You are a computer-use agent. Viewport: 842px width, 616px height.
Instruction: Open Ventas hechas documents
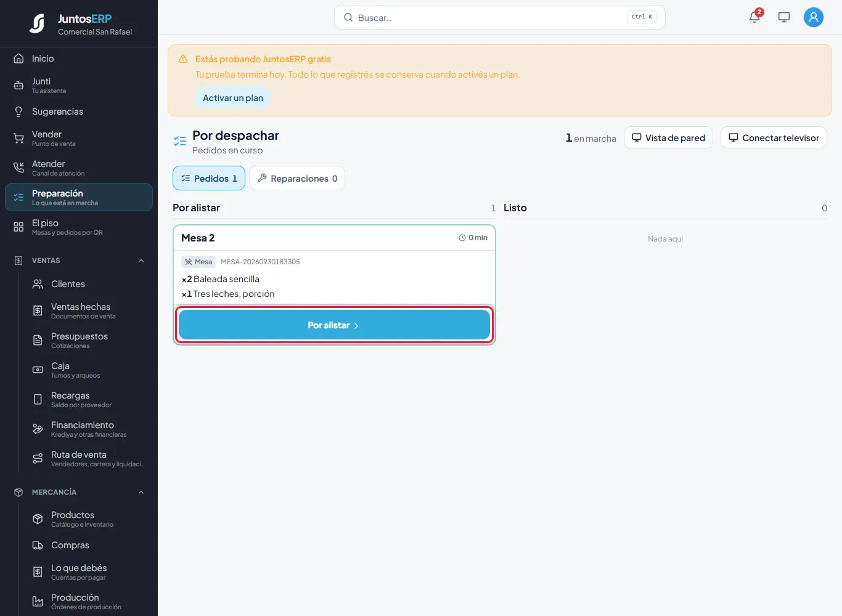(88, 311)
